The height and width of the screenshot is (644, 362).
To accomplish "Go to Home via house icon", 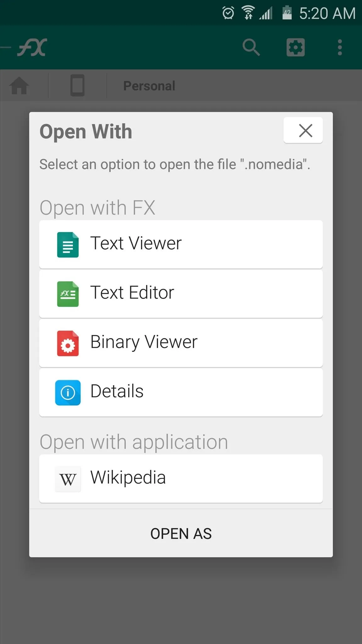I will pyautogui.click(x=19, y=86).
